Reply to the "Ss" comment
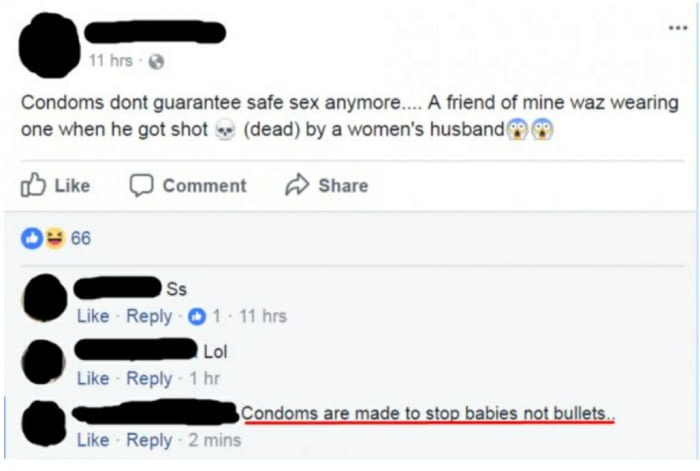The height and width of the screenshot is (471, 700). [x=149, y=316]
